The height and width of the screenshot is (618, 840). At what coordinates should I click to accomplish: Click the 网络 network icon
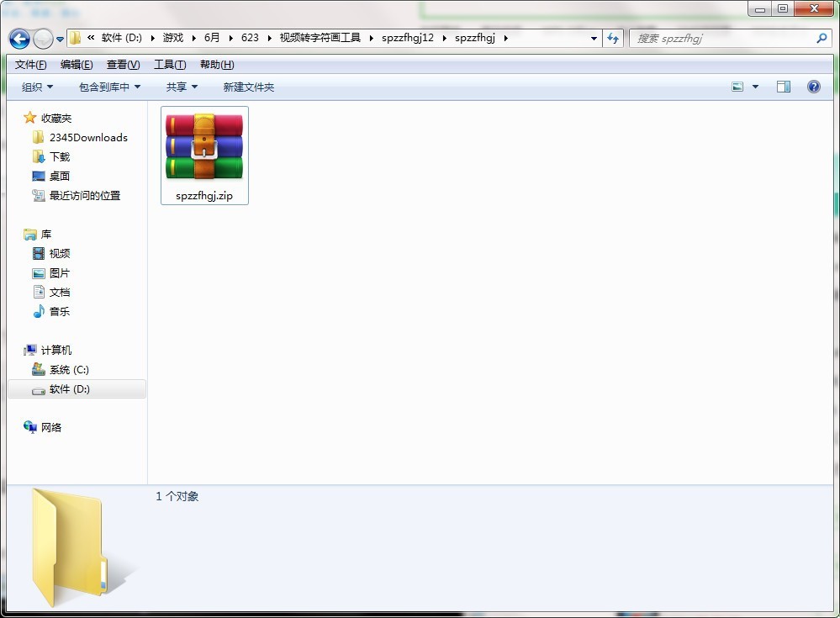pos(30,427)
